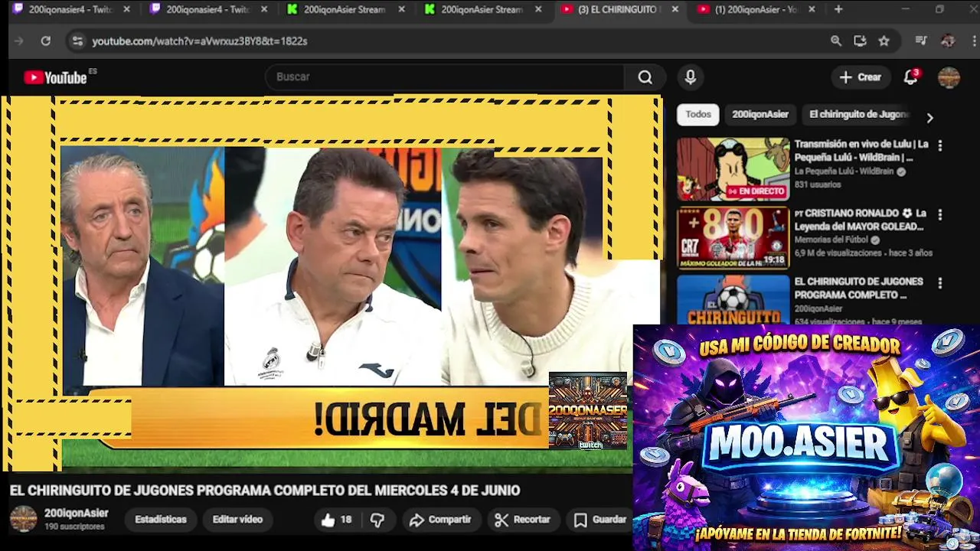Click La Pequeña Lulú - WildBrain channel name
This screenshot has width=980, height=551.
[x=844, y=171]
